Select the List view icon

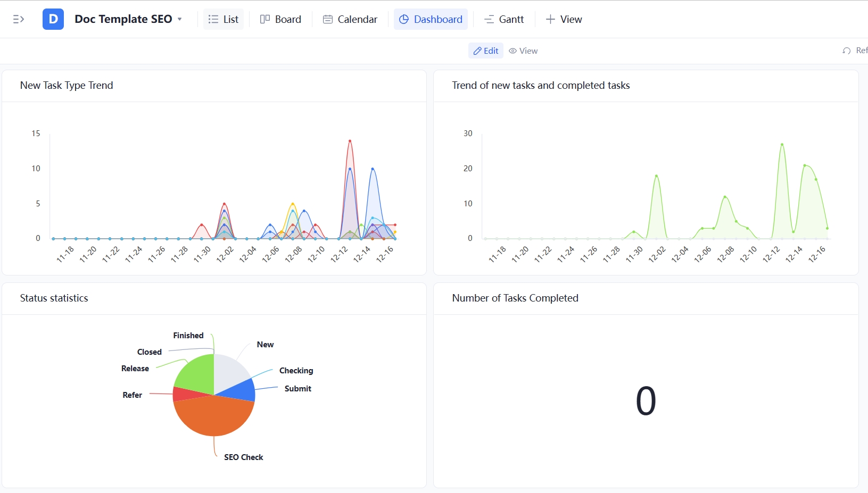pyautogui.click(x=212, y=19)
